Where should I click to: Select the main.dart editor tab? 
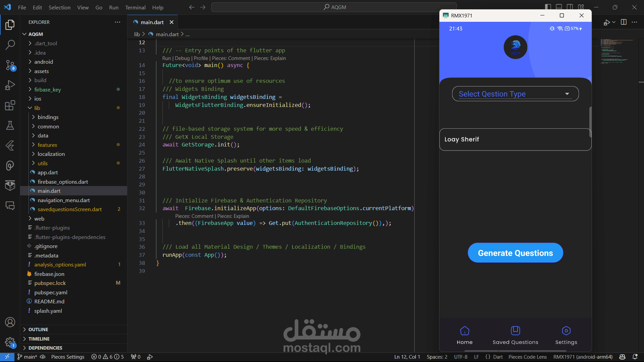point(152,22)
